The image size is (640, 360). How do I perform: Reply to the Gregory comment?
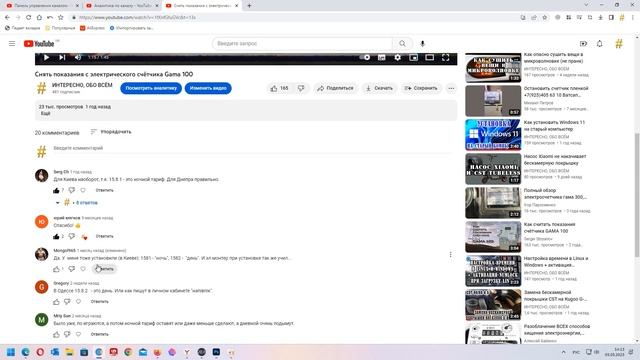pos(100,302)
